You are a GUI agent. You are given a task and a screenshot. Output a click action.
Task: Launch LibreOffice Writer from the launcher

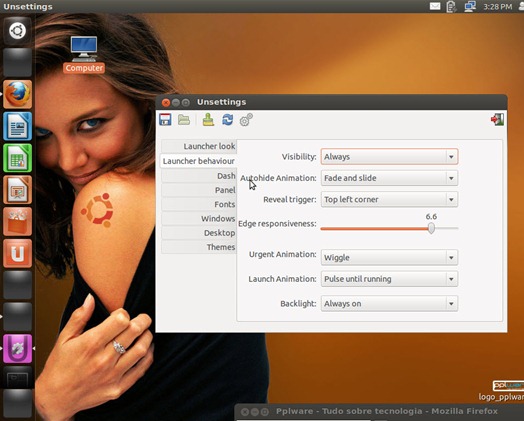tap(17, 126)
